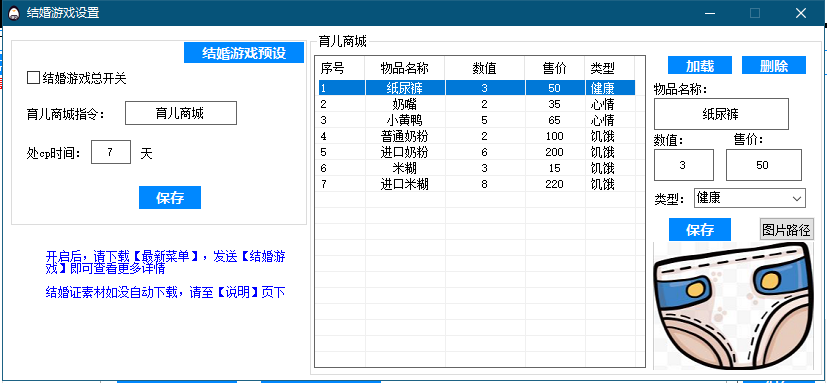
Task: Click the price cell 100
Action: tap(555, 136)
